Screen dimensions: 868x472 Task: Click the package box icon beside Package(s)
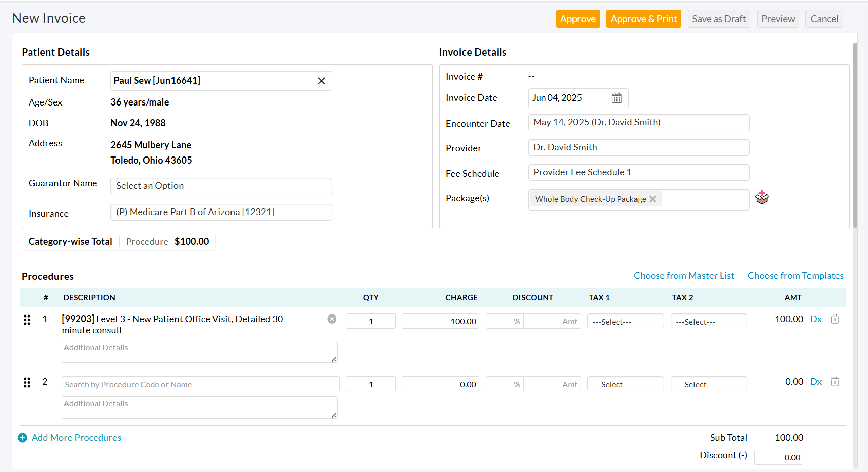click(x=762, y=198)
